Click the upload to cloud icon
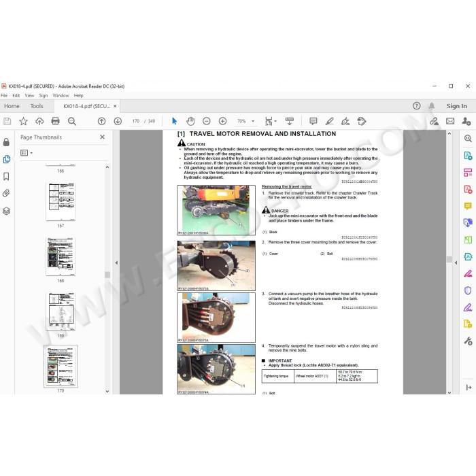Viewport: 476px width, 476px height. pyautogui.click(x=39, y=122)
